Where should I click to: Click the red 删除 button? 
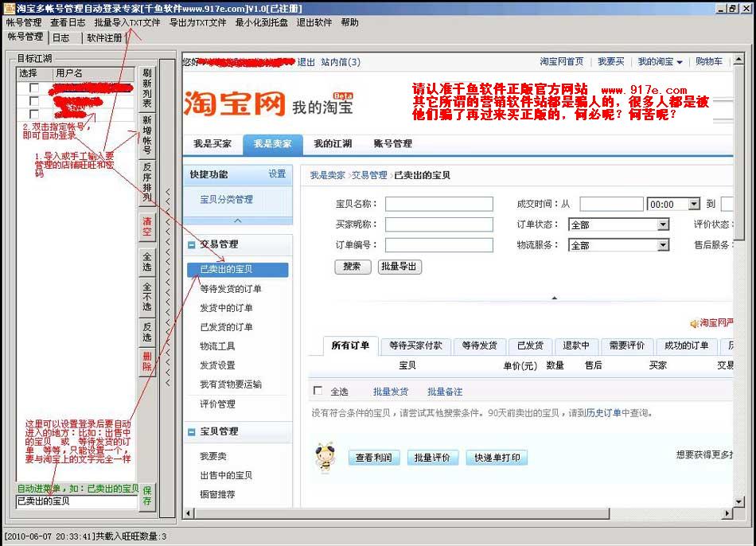click(147, 361)
